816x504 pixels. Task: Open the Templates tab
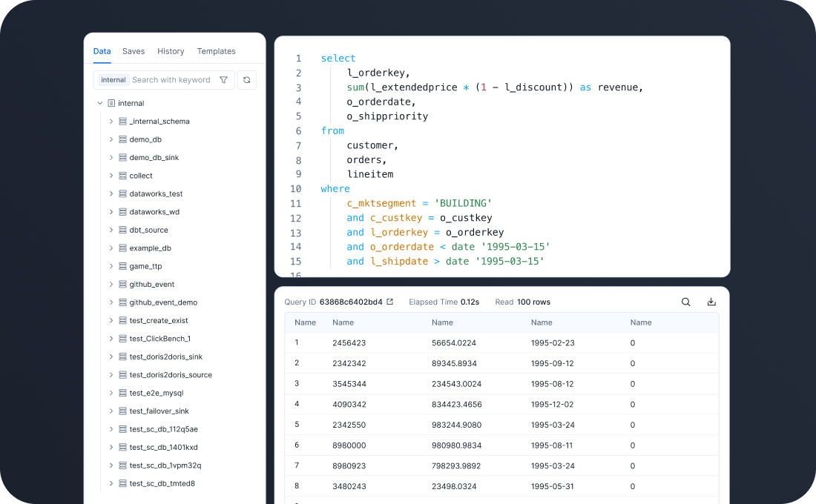[216, 51]
